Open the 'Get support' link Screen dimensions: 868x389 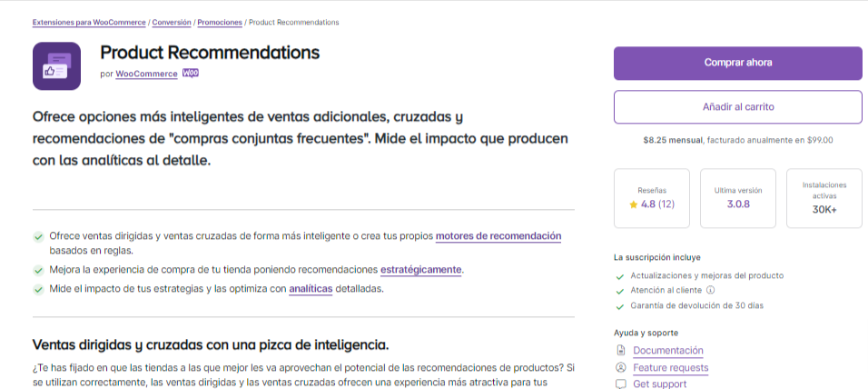pos(660,384)
